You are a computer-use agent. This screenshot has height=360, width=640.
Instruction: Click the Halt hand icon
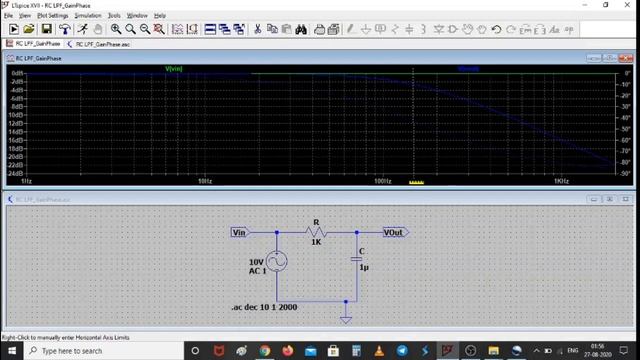(98, 29)
